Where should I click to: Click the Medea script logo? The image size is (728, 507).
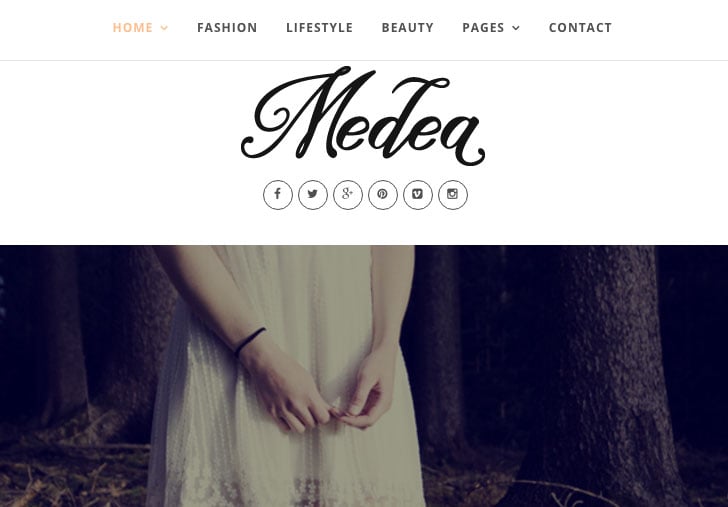(x=363, y=116)
